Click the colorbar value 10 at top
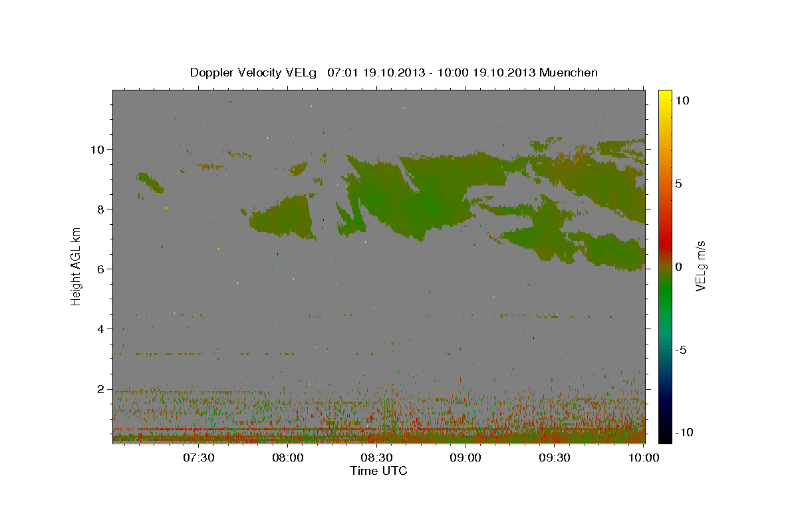 (682, 100)
